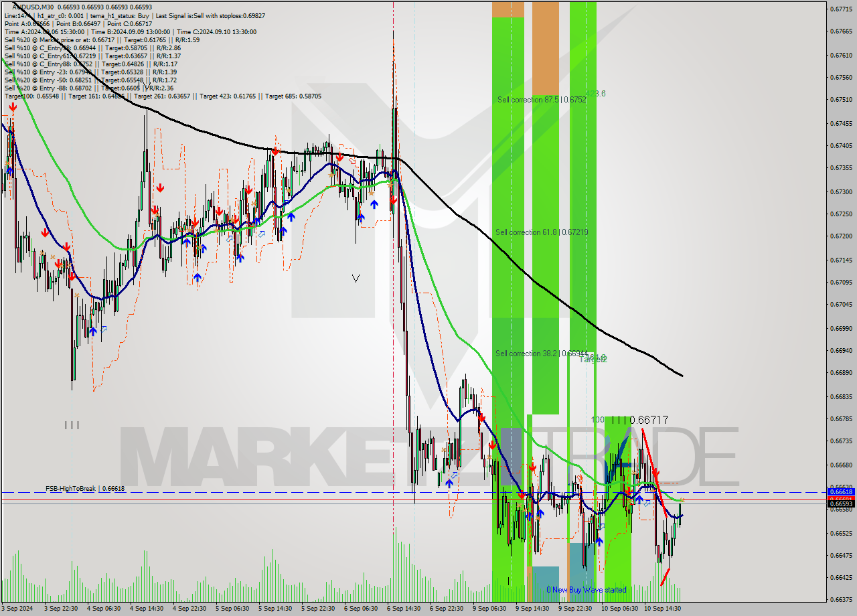857x616 pixels.
Task: Click the 0.66785 price axis label
Action: tap(841, 419)
